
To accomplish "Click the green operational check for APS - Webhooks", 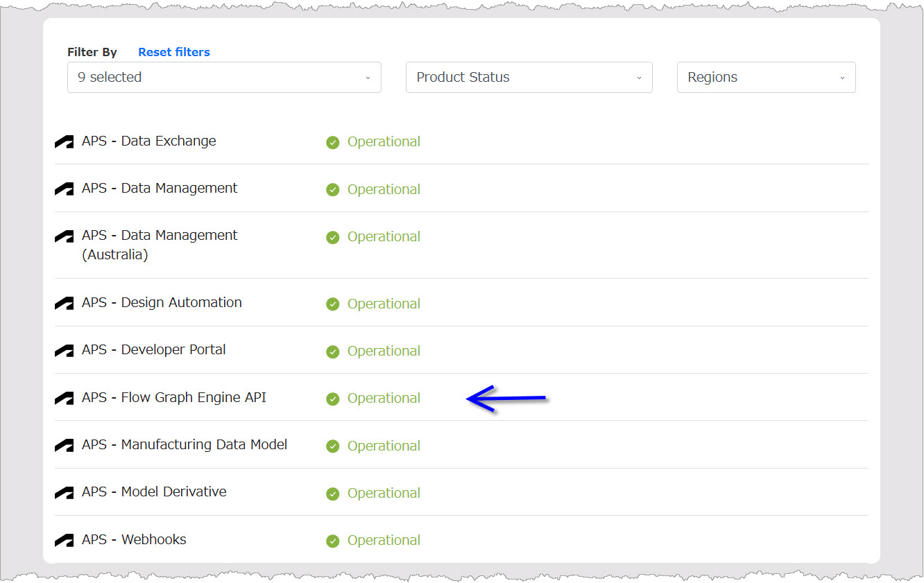I will (x=333, y=540).
